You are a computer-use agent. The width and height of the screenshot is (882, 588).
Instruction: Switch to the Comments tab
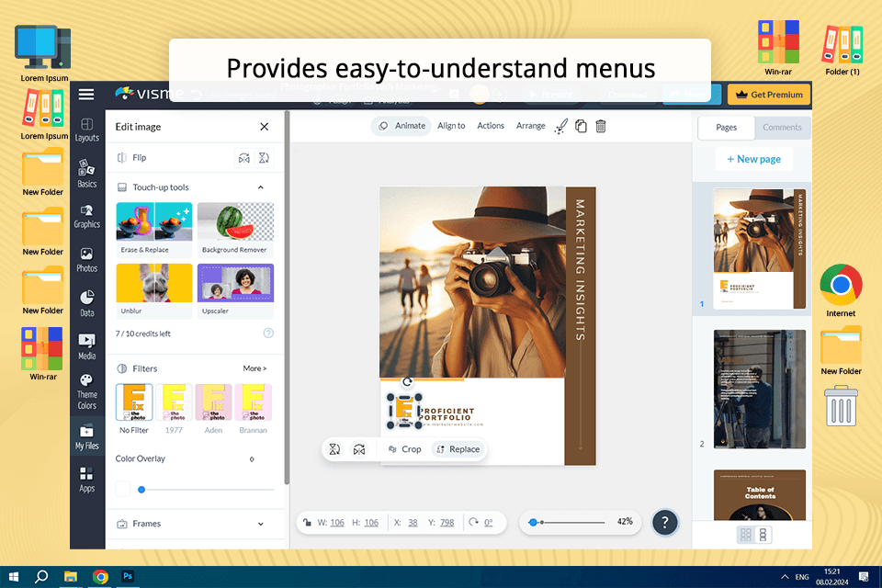pyautogui.click(x=782, y=128)
